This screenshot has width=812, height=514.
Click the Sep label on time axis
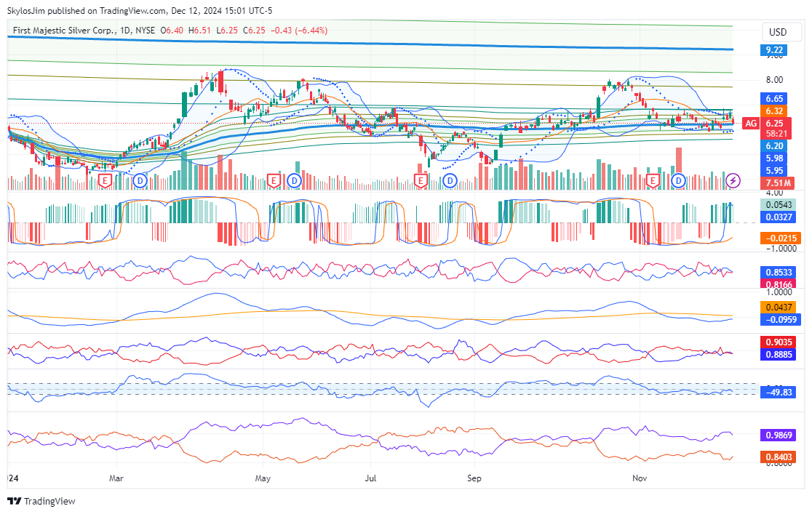tap(474, 478)
